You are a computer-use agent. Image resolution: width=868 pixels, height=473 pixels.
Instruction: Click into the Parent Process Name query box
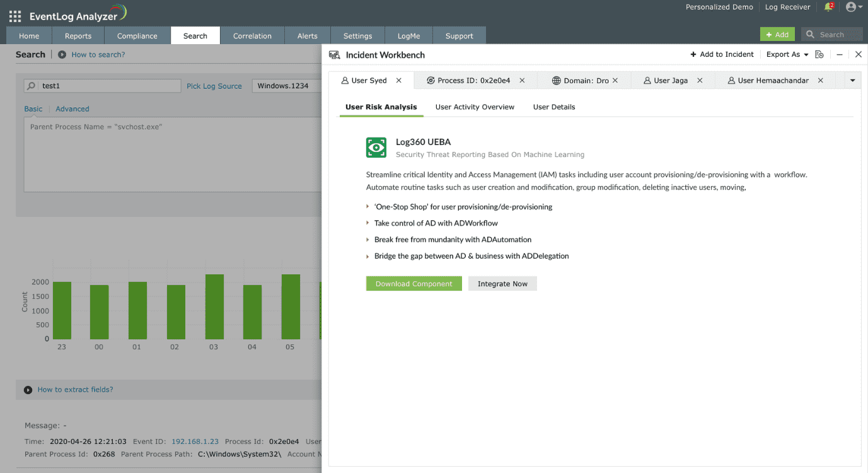173,155
